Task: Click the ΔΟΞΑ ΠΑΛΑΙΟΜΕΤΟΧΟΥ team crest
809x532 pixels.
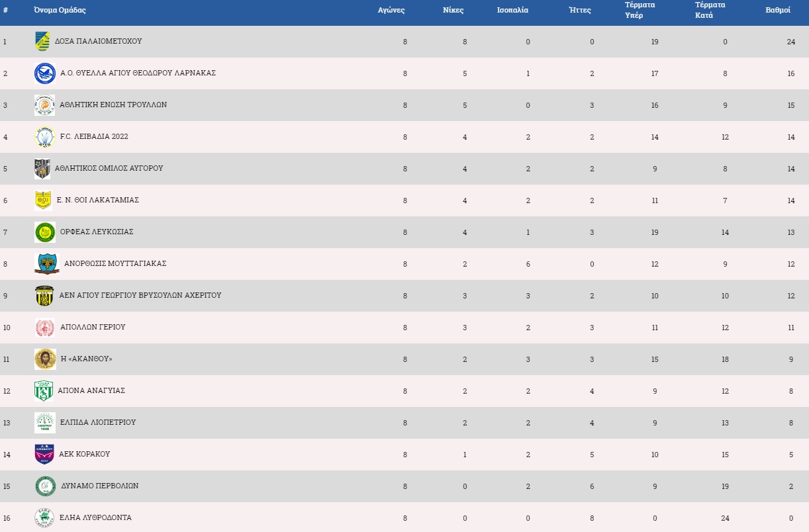Action: pyautogui.click(x=42, y=41)
